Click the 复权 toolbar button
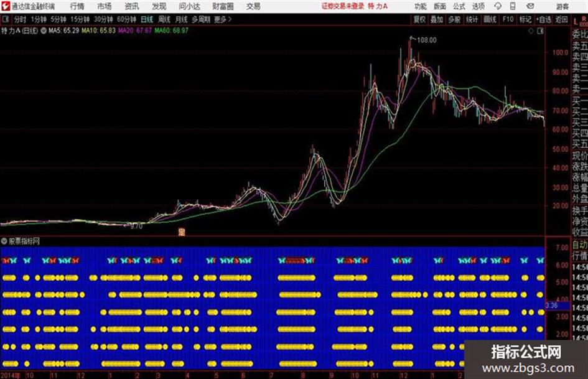This screenshot has height=379, width=588. click(419, 19)
